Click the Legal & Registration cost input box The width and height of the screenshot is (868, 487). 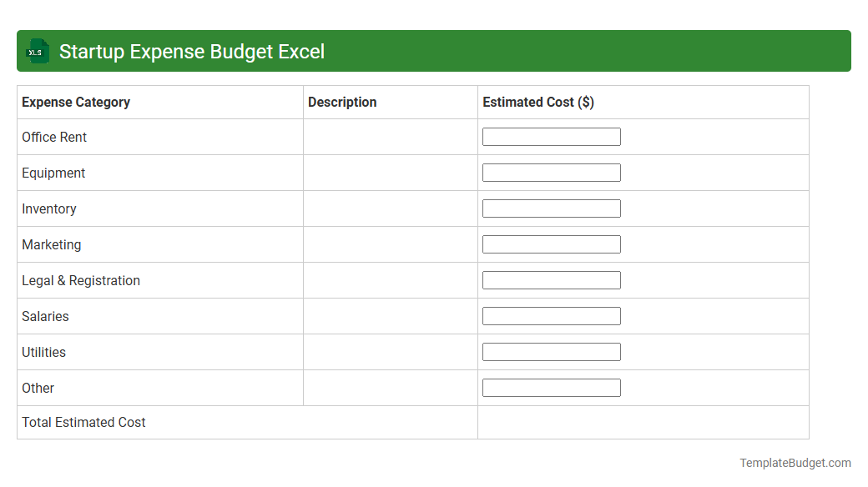click(551, 280)
